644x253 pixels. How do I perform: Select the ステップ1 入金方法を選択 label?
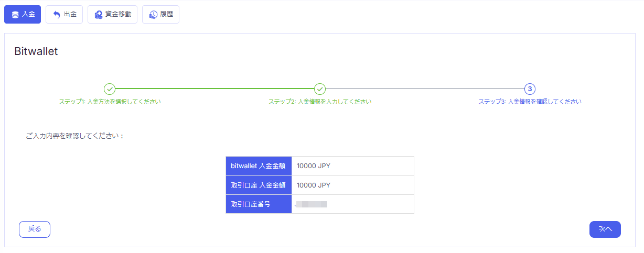(110, 102)
